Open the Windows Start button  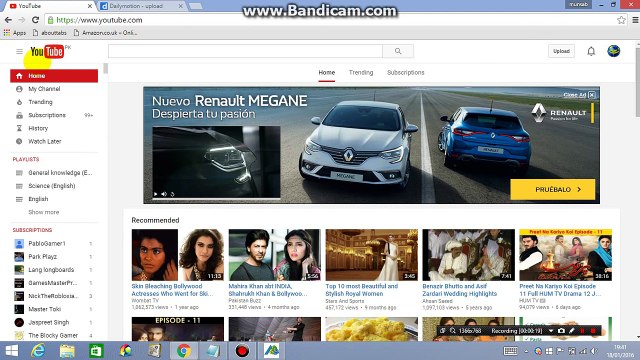pos(11,351)
